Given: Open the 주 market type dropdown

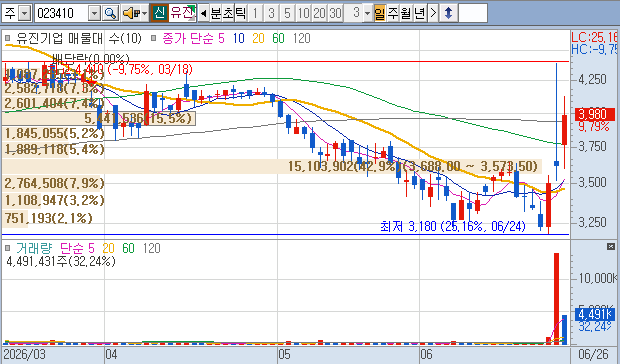Looking at the screenshot, I should (25, 13).
